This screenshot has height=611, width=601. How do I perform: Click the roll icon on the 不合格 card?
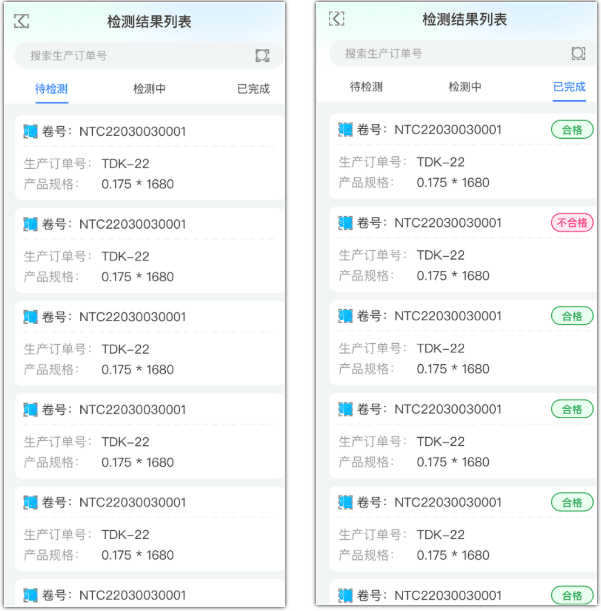click(346, 223)
